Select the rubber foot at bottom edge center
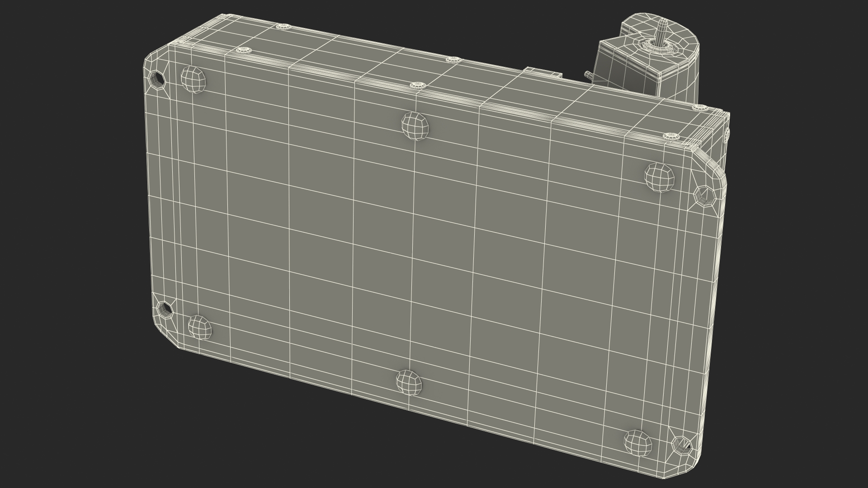 [409, 382]
